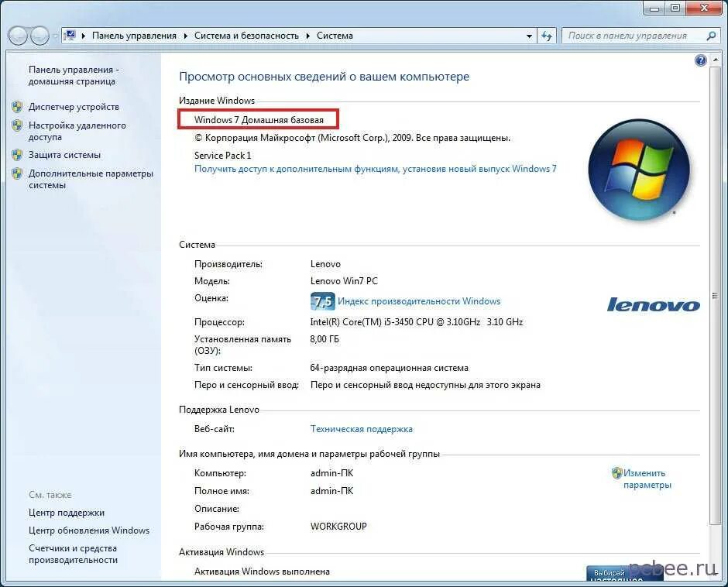
Task: Expand the arrow before Панель управления breadcrumb
Action: 84,36
